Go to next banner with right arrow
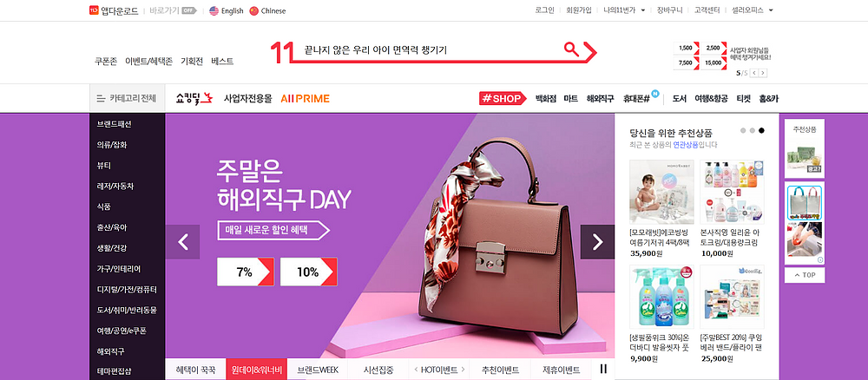Viewport: 868px width, 380px height. (597, 242)
